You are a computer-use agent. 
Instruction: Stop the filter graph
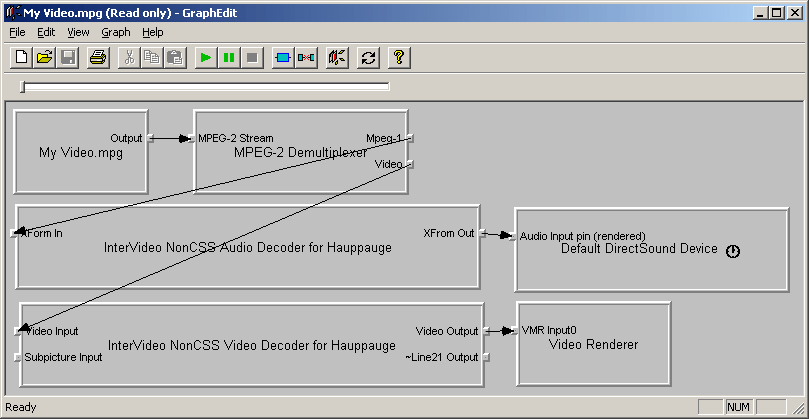(x=252, y=57)
